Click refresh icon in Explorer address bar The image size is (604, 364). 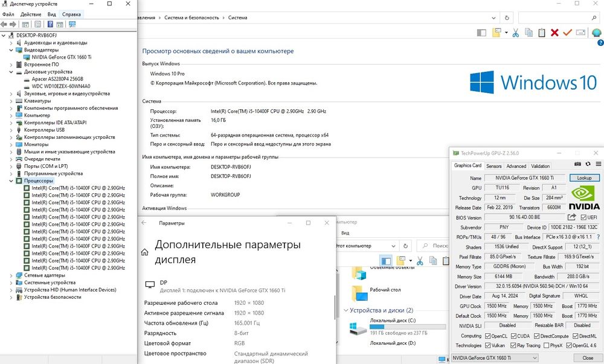click(x=405, y=246)
